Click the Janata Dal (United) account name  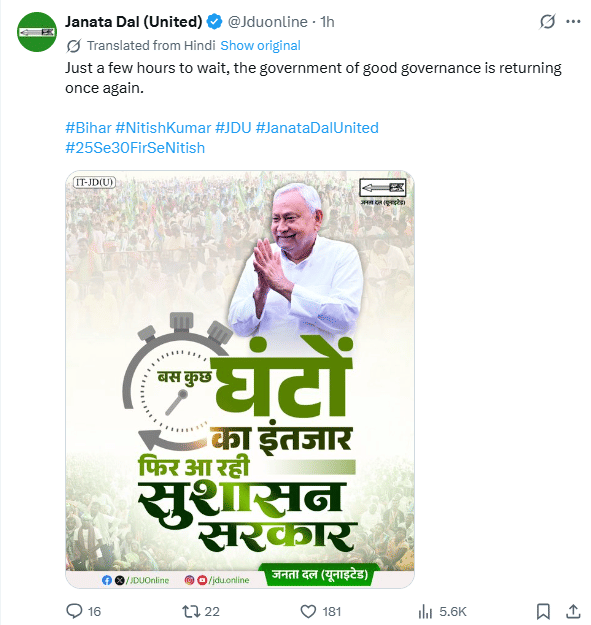coord(134,22)
